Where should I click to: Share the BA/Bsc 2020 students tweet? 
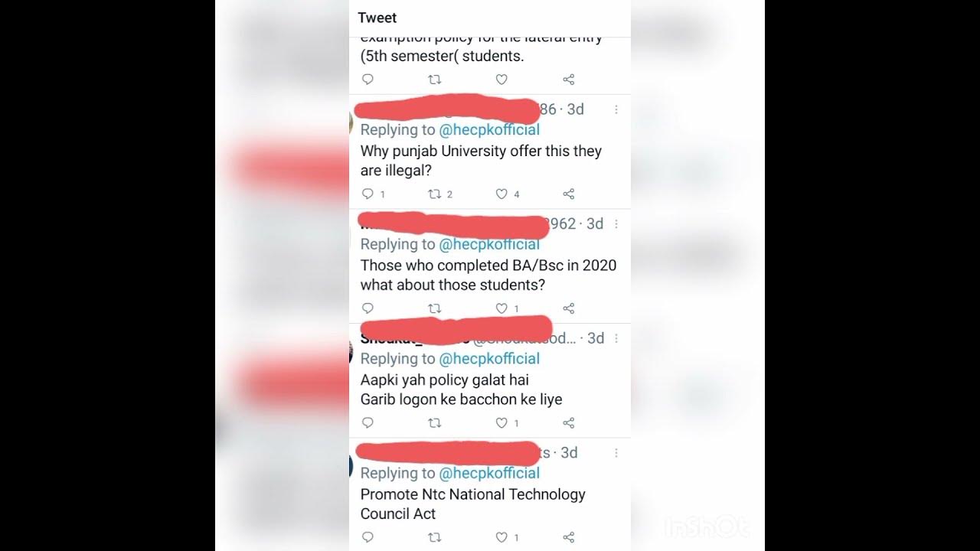coord(569,308)
